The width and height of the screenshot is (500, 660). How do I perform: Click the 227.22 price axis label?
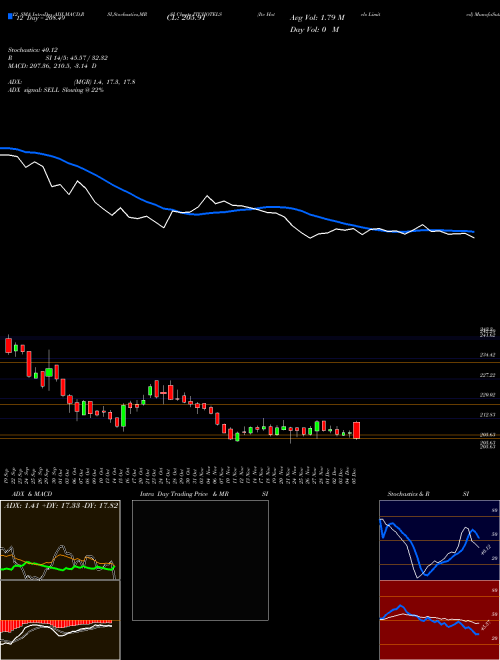pos(489,375)
